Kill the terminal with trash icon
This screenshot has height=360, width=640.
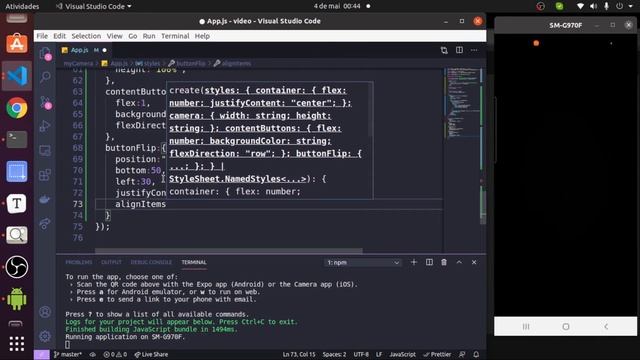(x=444, y=262)
